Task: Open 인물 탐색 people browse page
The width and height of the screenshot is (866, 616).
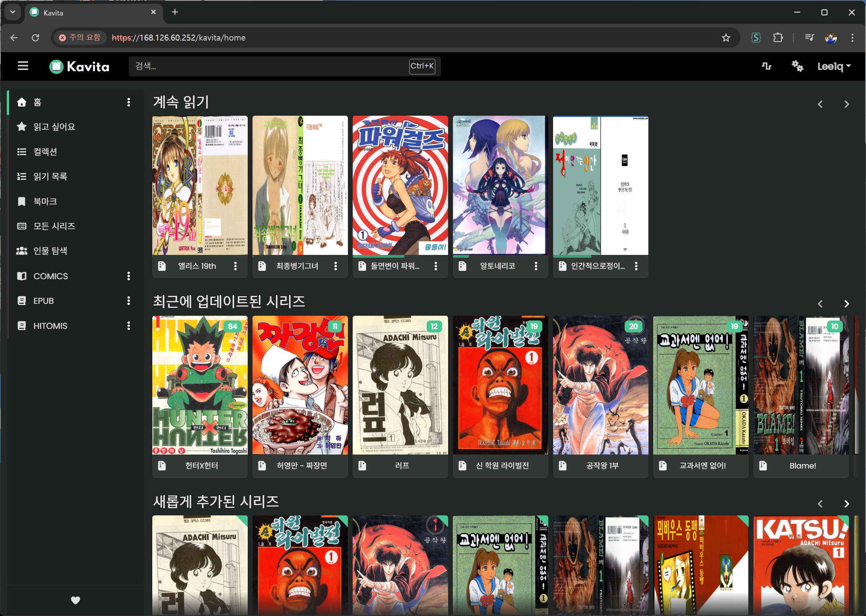Action: pyautogui.click(x=50, y=251)
